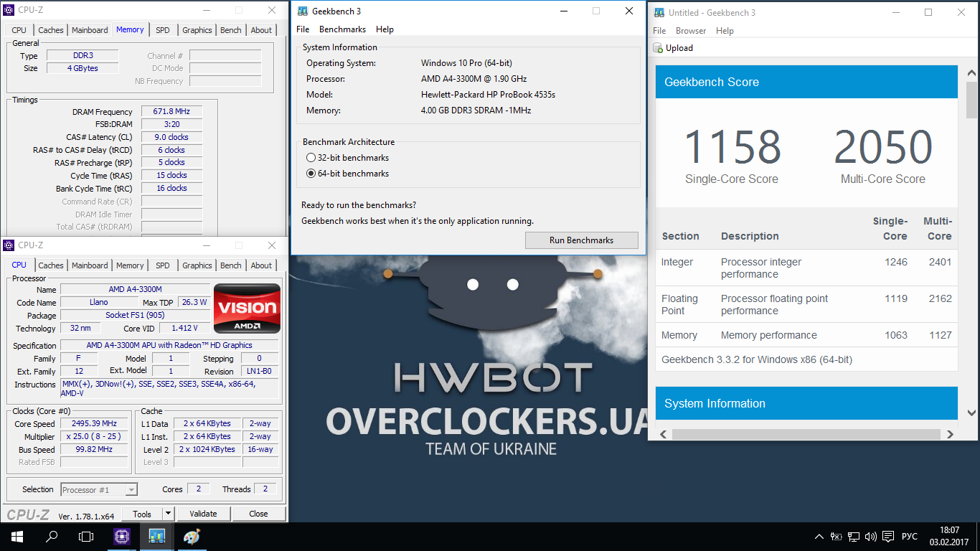Screen dimensions: 980x551
Task: Click 'Geekbench 3.3.2 for Windows x86' text
Action: pyautogui.click(x=757, y=359)
